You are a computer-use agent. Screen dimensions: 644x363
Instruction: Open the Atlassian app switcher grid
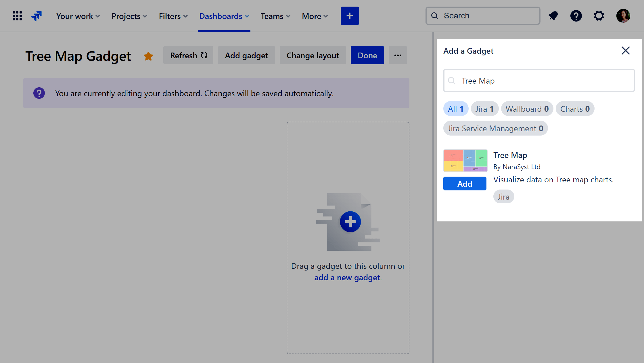click(x=17, y=16)
